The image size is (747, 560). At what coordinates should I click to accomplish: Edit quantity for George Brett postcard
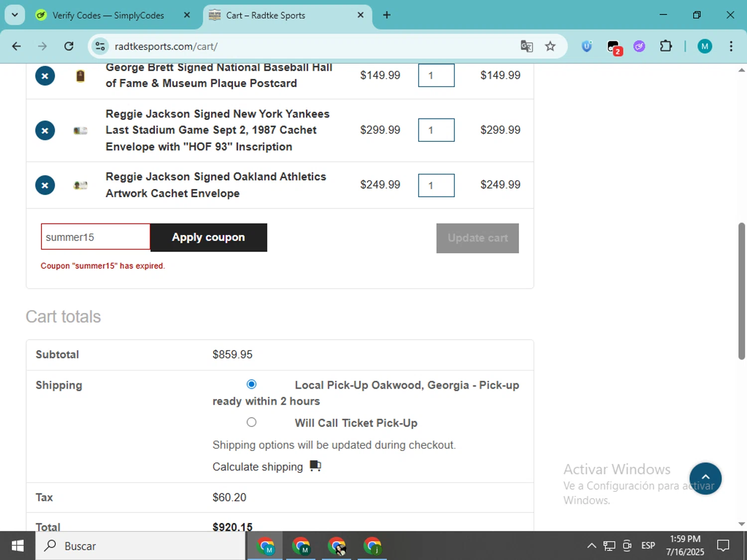(x=436, y=75)
